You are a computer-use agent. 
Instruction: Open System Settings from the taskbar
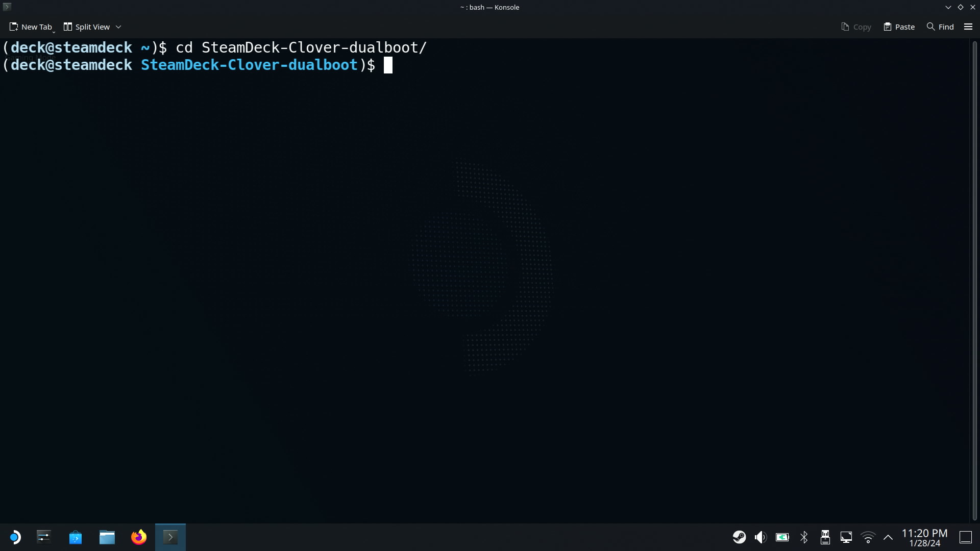click(x=44, y=537)
